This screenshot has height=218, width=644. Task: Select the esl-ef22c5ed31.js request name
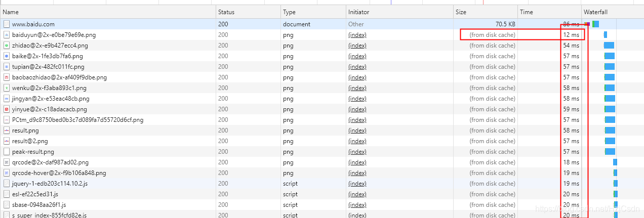coord(35,194)
